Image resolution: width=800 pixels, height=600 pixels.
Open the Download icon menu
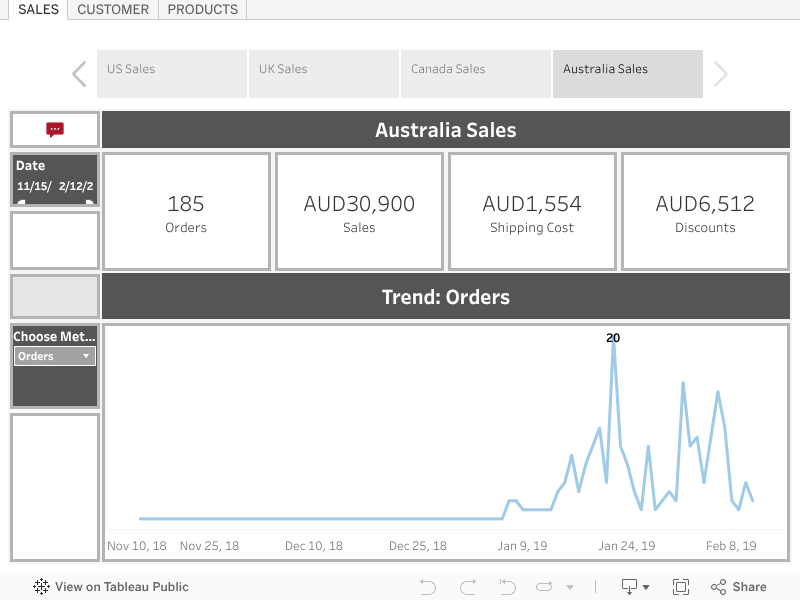click(634, 587)
